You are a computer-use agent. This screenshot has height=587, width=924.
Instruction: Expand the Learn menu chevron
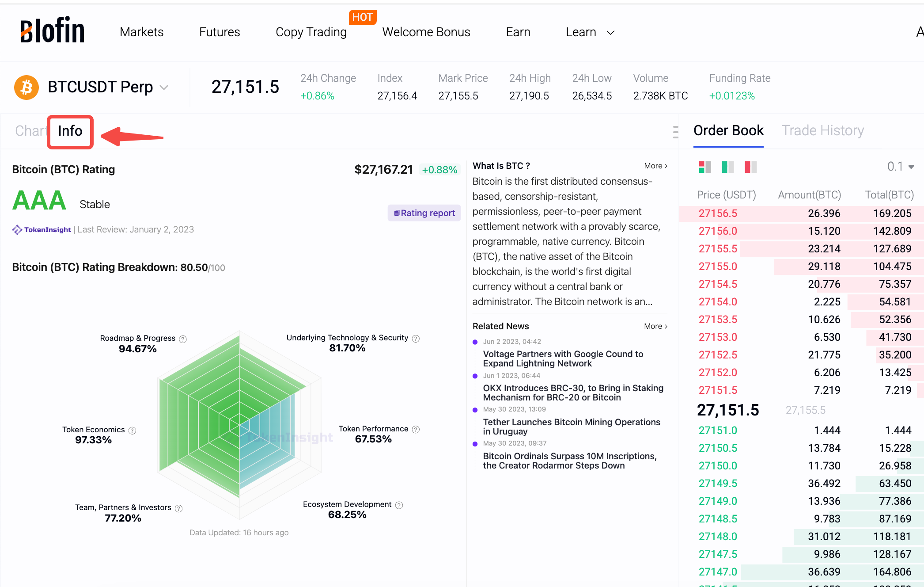point(610,32)
